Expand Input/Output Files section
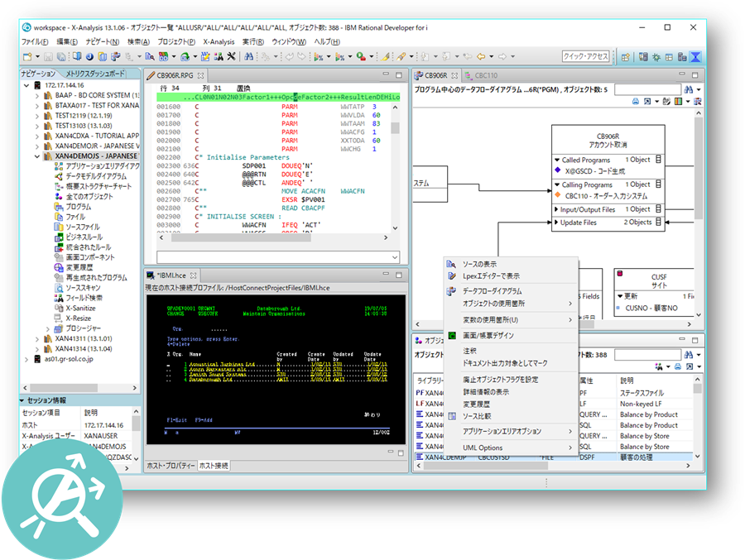The width and height of the screenshot is (745, 560). [556, 209]
